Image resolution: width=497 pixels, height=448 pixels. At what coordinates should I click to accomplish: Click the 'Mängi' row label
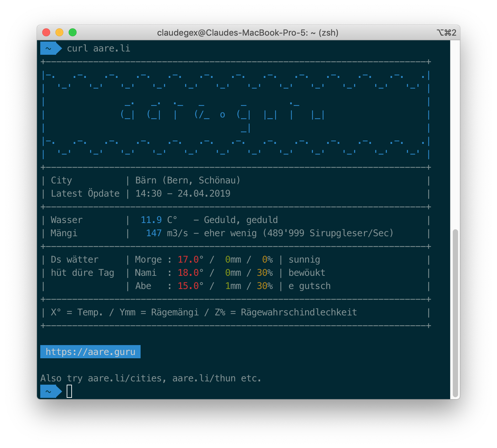(64, 233)
